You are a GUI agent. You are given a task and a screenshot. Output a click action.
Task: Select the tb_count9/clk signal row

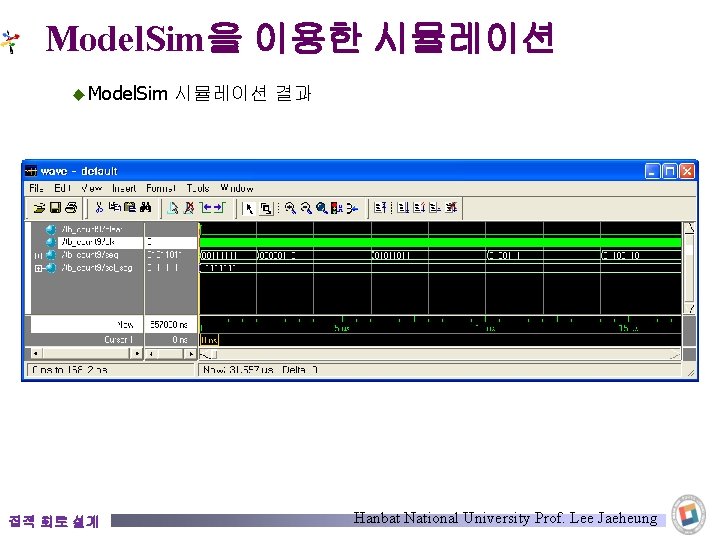tap(101, 242)
